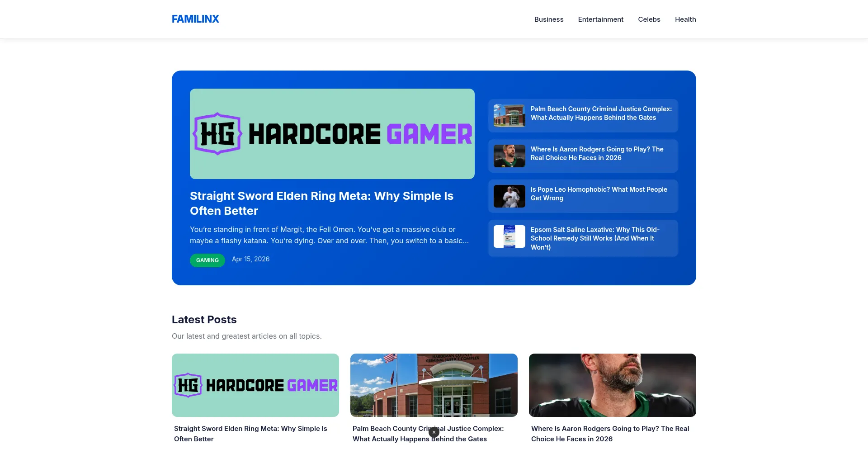868x449 pixels.
Task: Click the subtitle Our latest and greatest articles
Action: pyautogui.click(x=247, y=336)
